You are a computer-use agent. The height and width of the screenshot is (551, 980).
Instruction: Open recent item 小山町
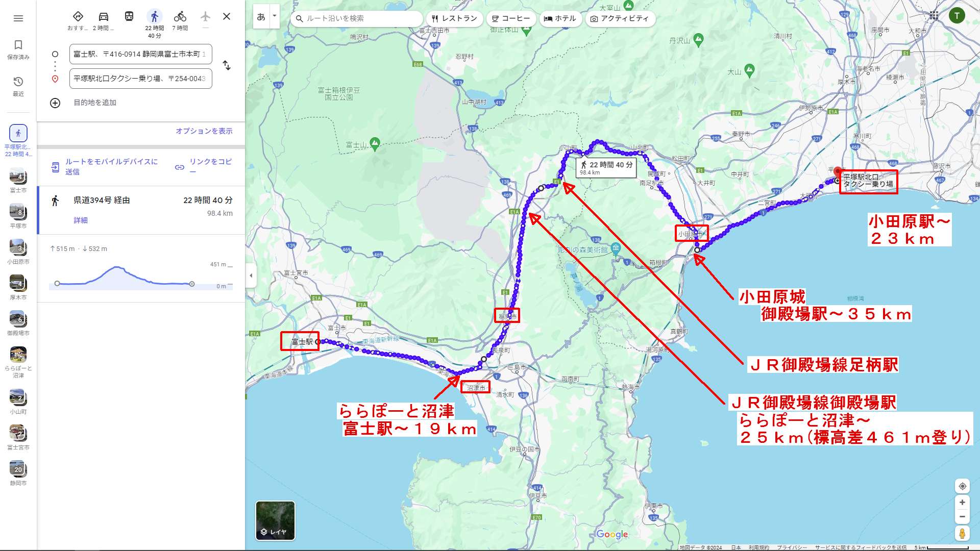(x=18, y=402)
